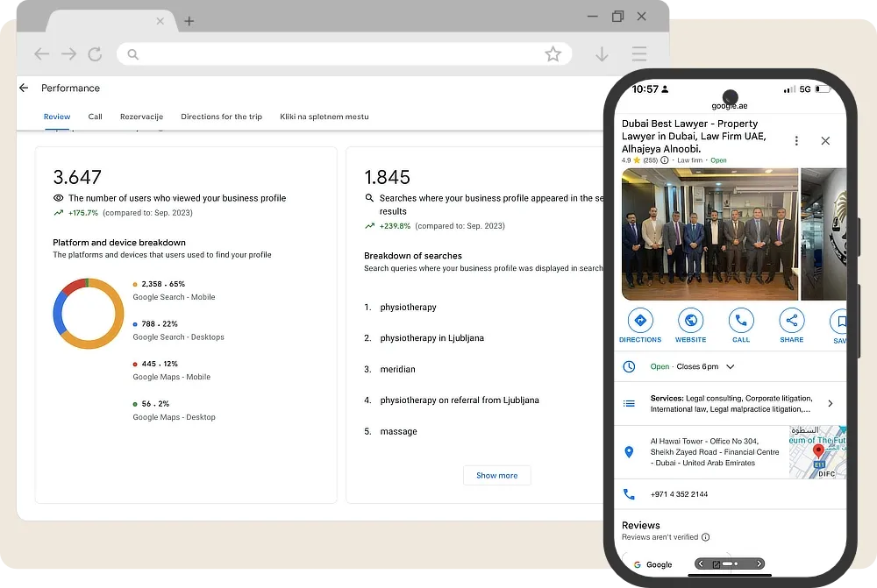Open downloads with the down-arrow icon
The height and width of the screenshot is (588, 877).
click(602, 54)
